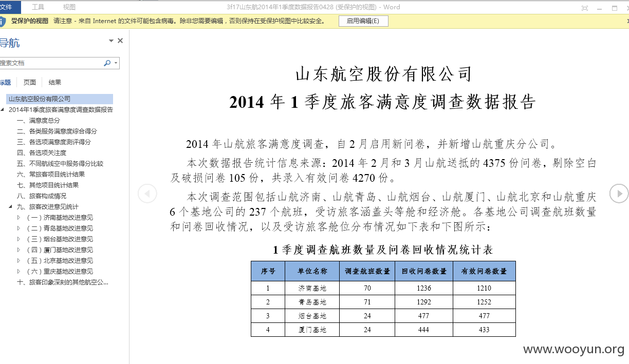
Task: Open the navigation pane options dropdown arrow
Action: 111,41
